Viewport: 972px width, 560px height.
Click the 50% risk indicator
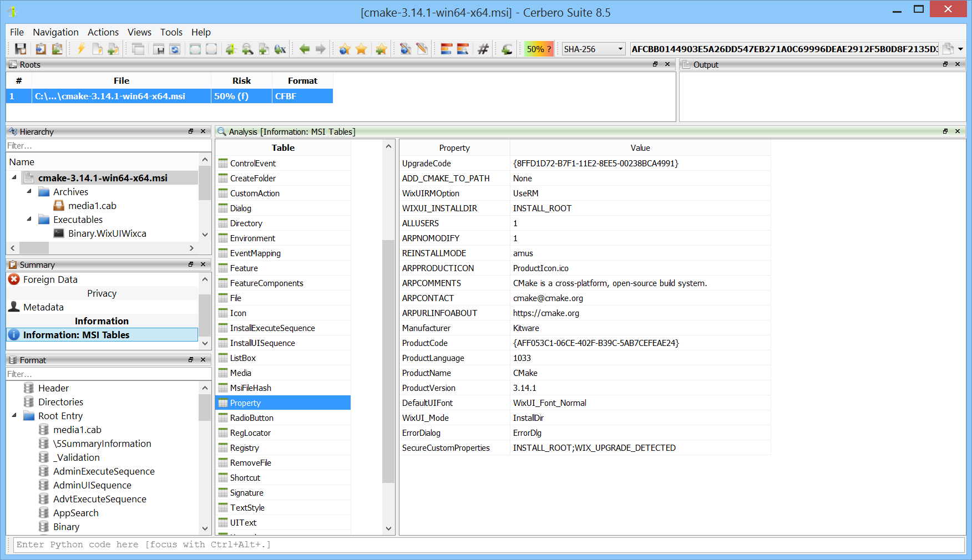click(x=539, y=49)
